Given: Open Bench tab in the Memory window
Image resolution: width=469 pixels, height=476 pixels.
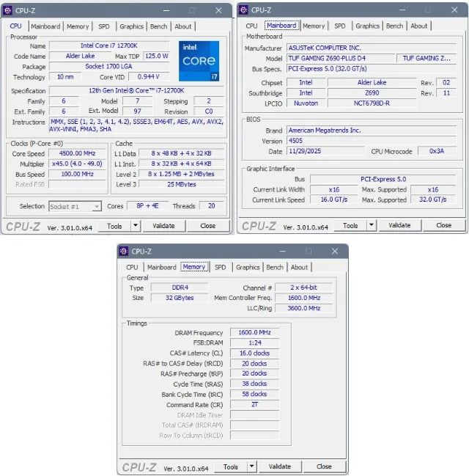Looking at the screenshot, I should (x=275, y=267).
